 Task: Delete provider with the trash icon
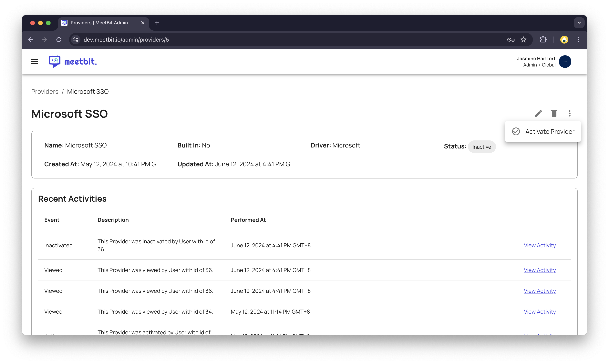pyautogui.click(x=554, y=113)
